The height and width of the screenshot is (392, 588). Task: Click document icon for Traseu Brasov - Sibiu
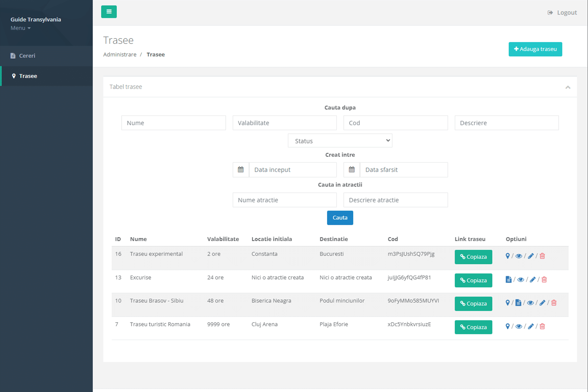pyautogui.click(x=518, y=303)
